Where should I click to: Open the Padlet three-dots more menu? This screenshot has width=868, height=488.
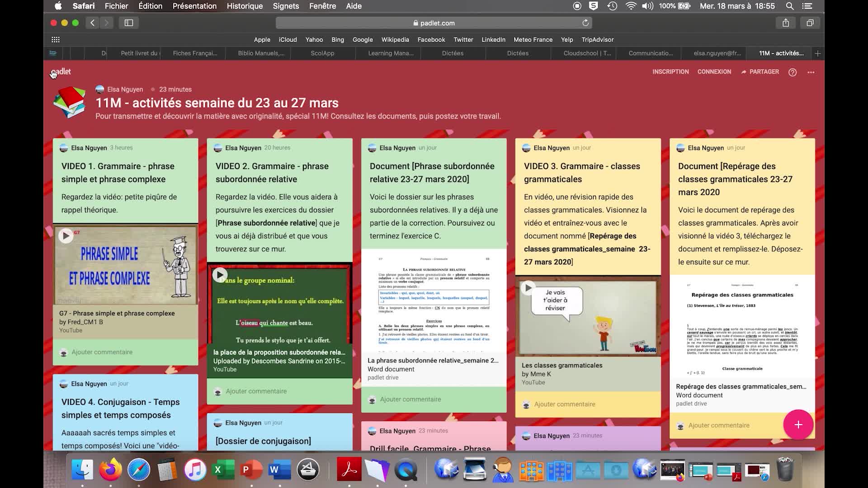(x=811, y=72)
